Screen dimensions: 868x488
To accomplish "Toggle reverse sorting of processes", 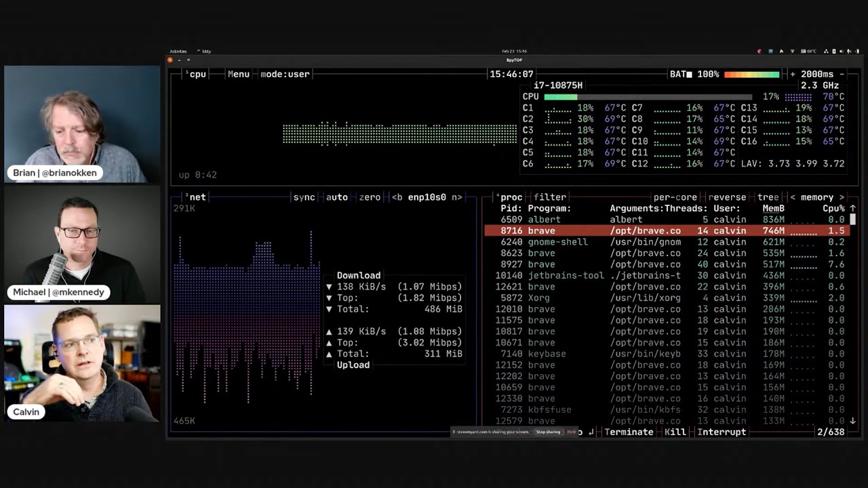I will [727, 197].
